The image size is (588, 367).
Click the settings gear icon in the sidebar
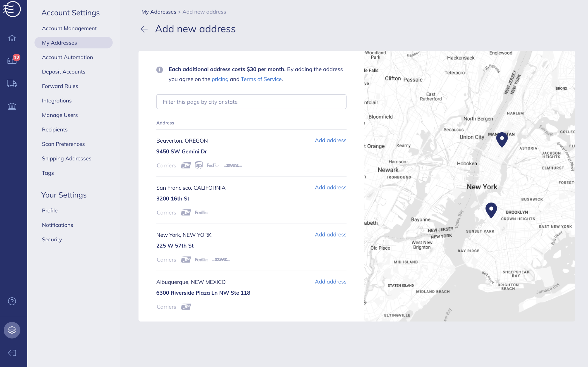[12, 330]
